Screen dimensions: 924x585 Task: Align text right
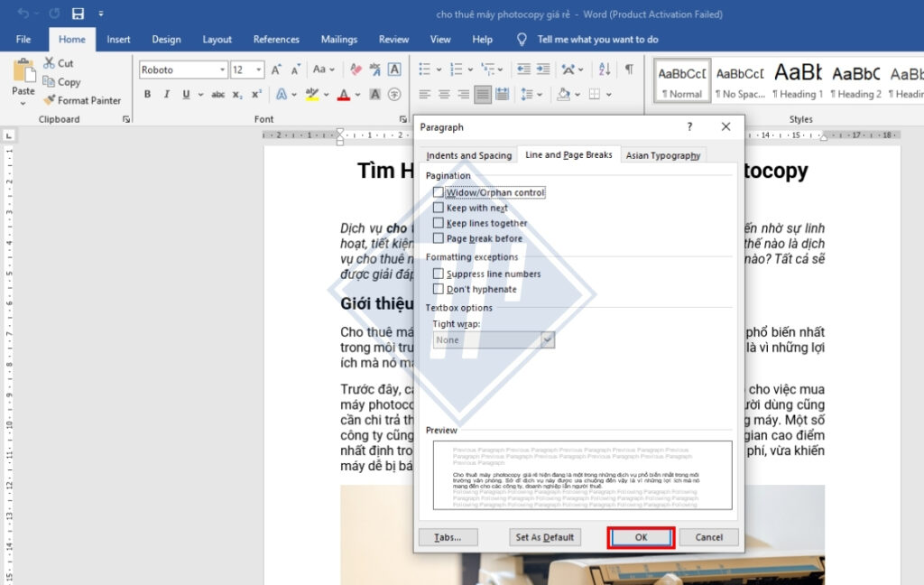(463, 94)
